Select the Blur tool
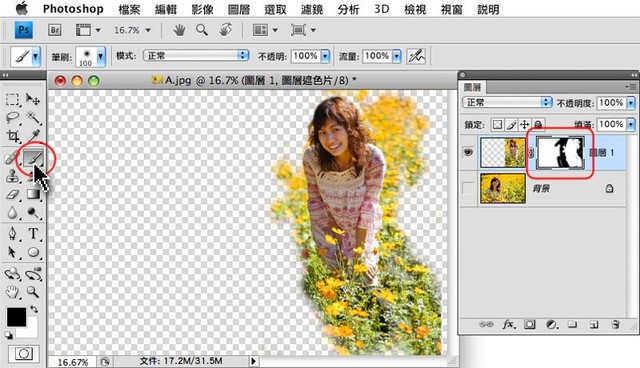This screenshot has width=640, height=368. [x=12, y=213]
